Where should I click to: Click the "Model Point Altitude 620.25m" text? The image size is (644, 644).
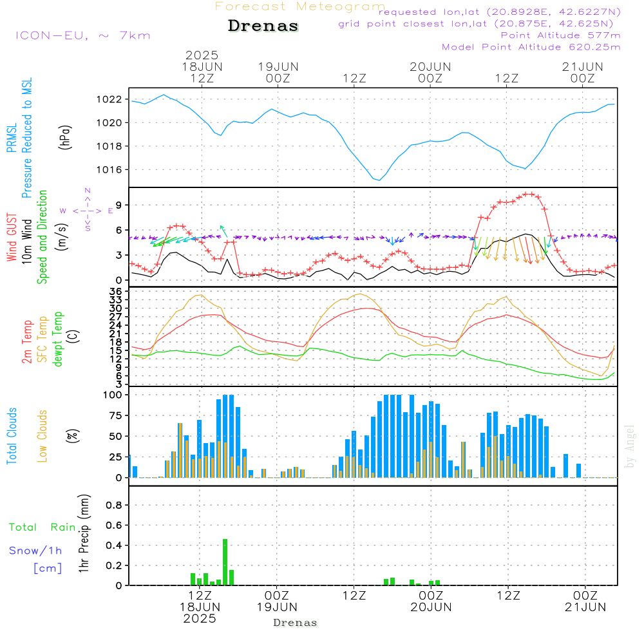coord(531,47)
